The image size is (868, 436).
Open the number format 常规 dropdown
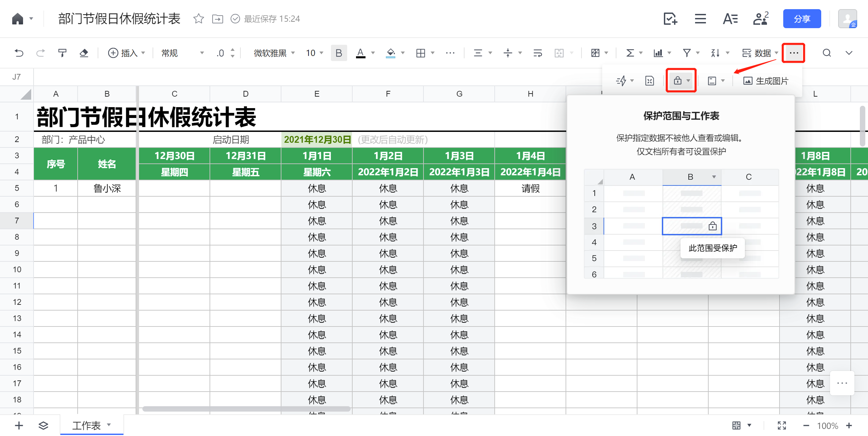(x=182, y=53)
